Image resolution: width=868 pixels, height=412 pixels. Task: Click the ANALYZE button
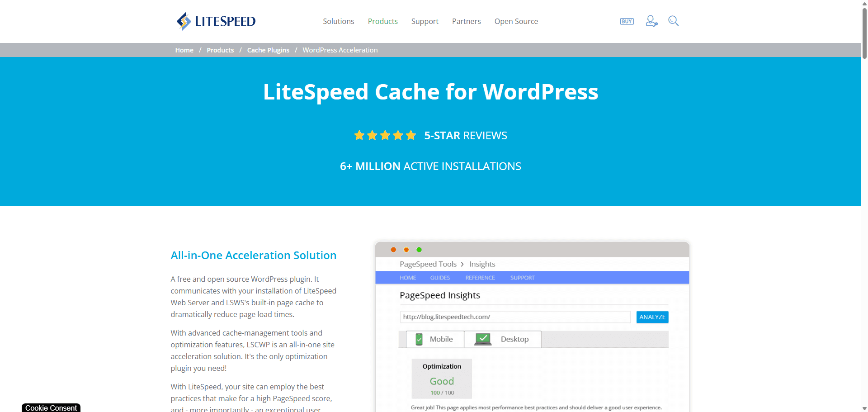pyautogui.click(x=652, y=317)
